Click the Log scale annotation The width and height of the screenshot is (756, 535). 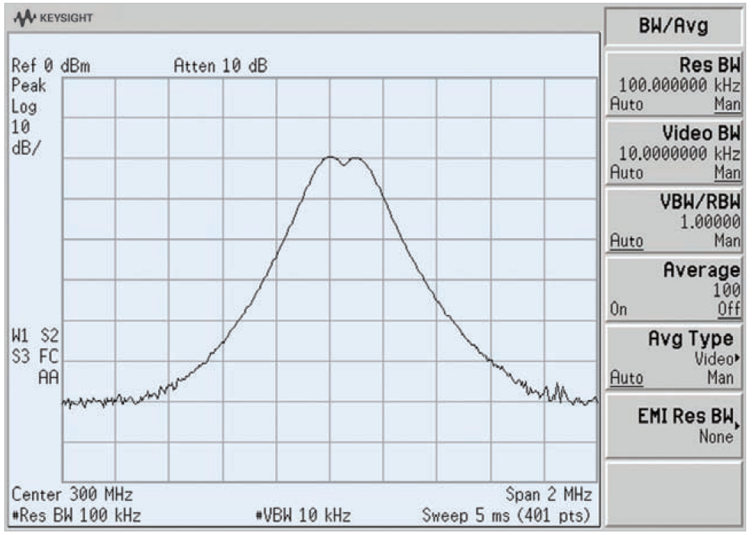coord(24,107)
